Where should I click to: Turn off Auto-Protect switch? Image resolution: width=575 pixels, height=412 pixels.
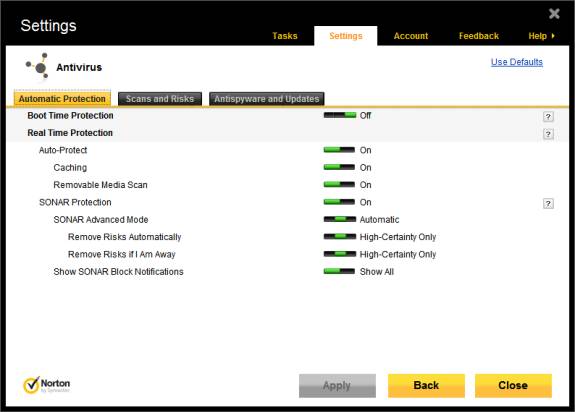point(339,150)
